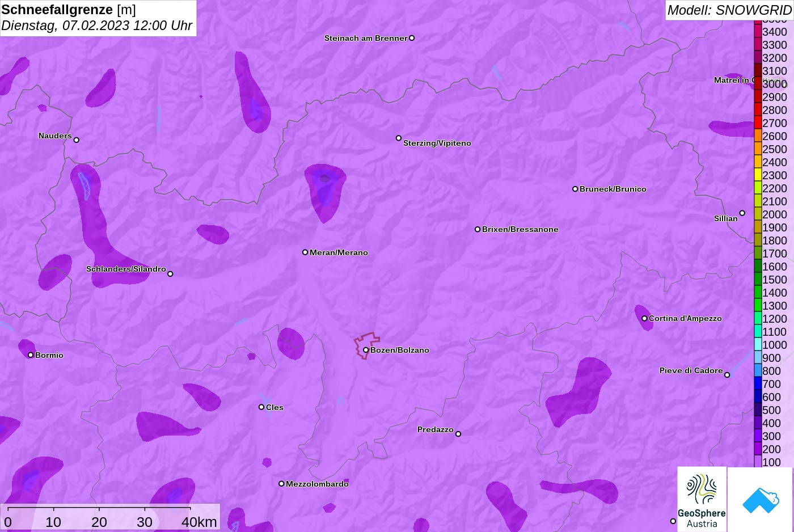Viewport: 794px width, 532px height.
Task: Click the Mezzolombardo location marker
Action: click(x=281, y=484)
